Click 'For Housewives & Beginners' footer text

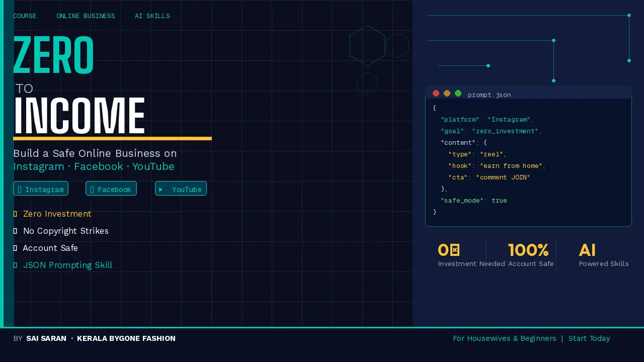coord(505,338)
